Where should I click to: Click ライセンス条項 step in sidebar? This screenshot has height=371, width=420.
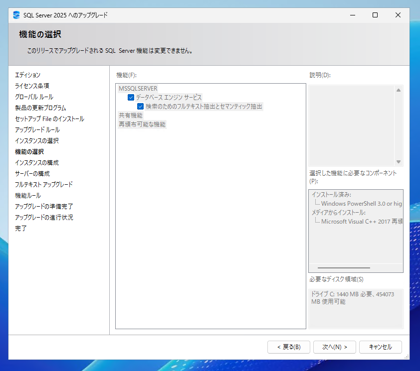pyautogui.click(x=32, y=86)
